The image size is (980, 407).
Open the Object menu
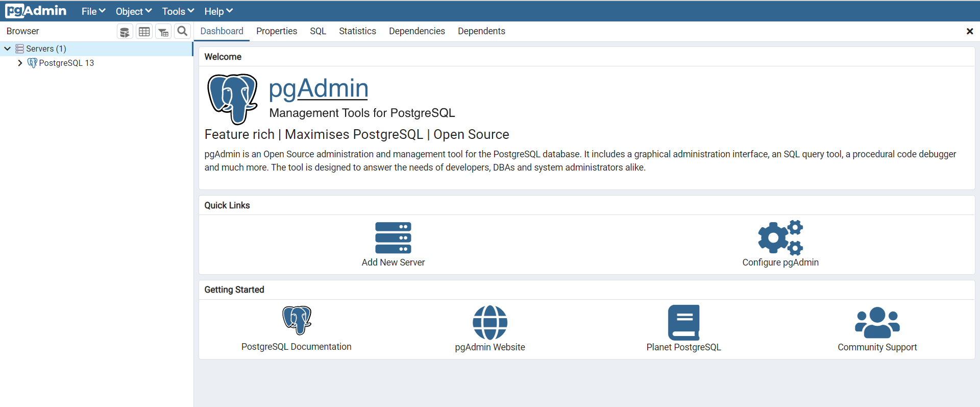(x=134, y=11)
